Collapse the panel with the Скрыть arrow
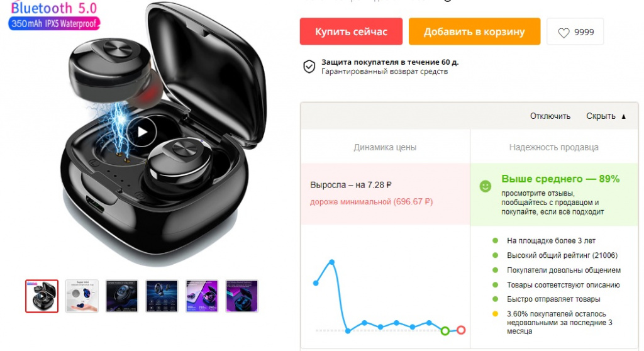Image resolution: width=644 pixels, height=351 pixels. click(x=606, y=116)
